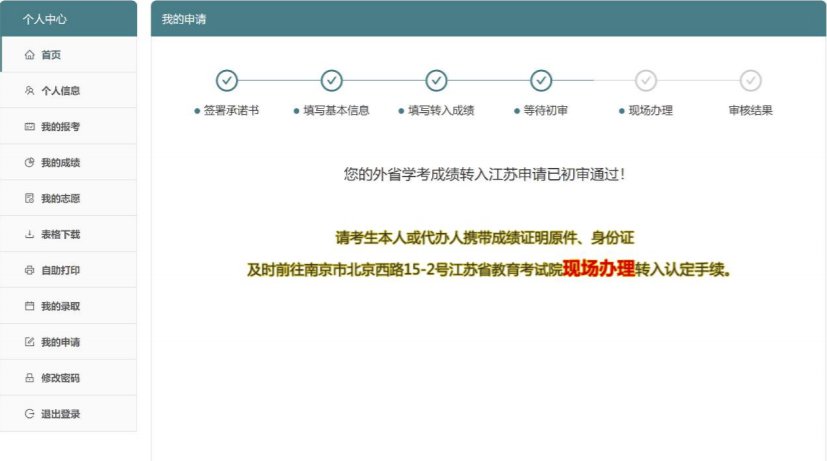Open 表格下载 sidebar entry
Screen dimensions: 827x461
click(x=69, y=234)
